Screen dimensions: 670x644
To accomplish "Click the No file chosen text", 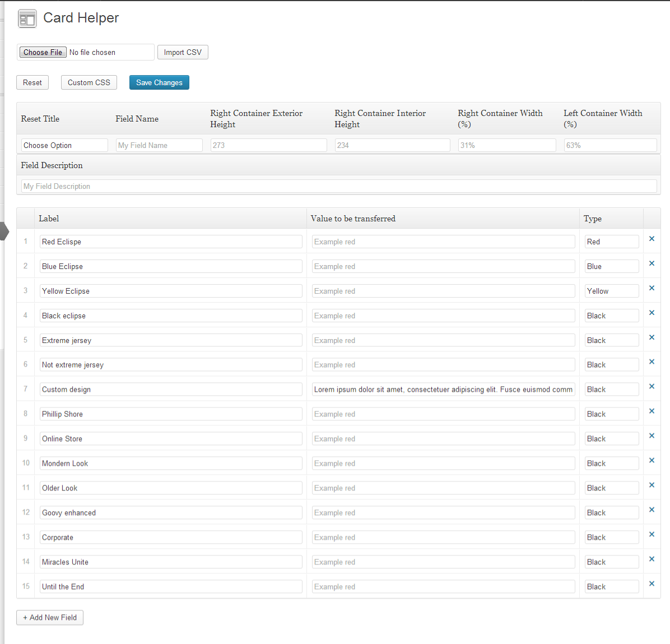I will coord(92,52).
